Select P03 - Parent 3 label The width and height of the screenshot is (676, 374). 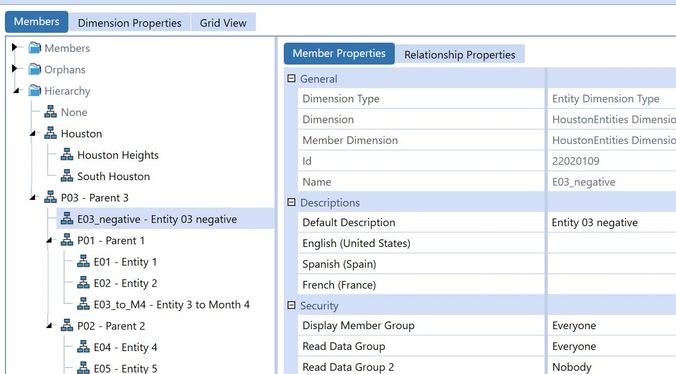(94, 198)
